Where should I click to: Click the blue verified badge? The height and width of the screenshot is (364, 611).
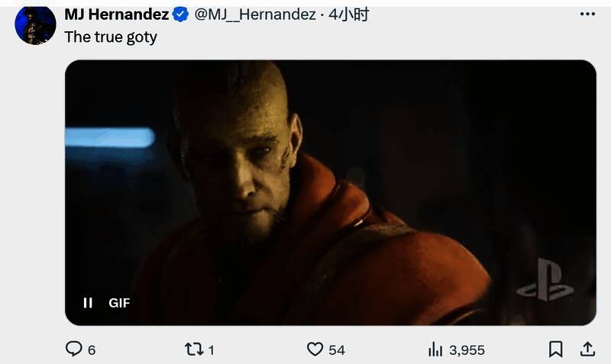180,14
